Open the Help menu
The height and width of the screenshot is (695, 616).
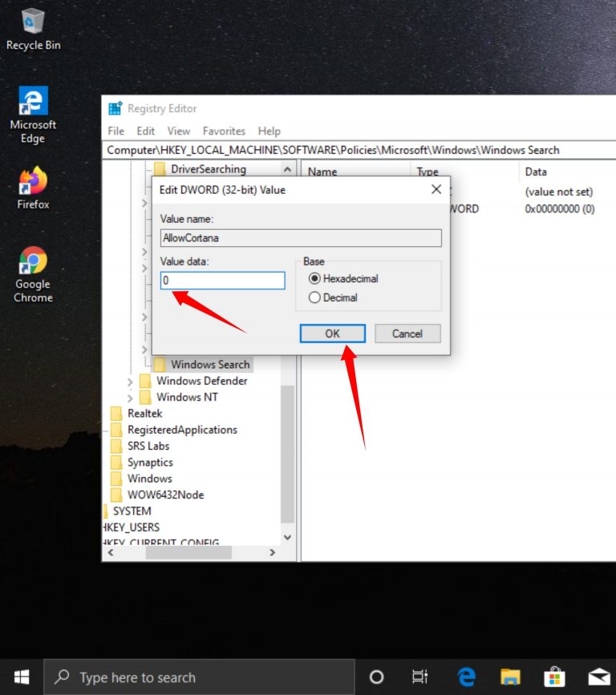[x=269, y=131]
